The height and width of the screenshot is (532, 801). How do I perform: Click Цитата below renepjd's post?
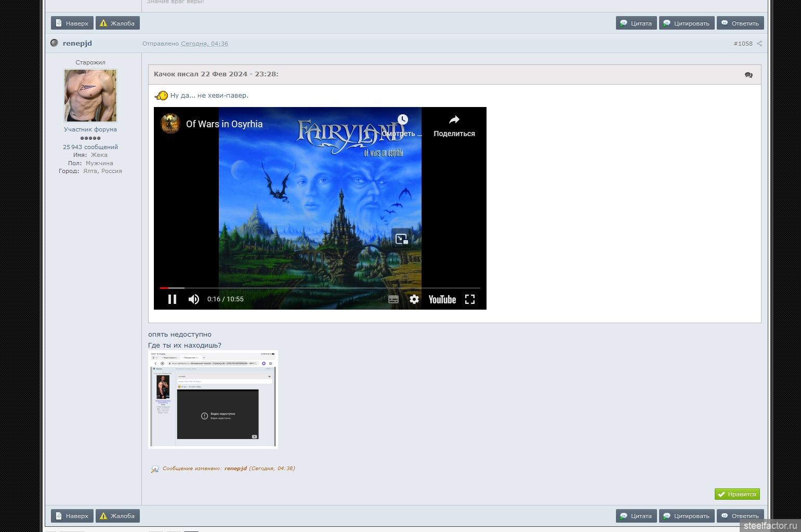click(636, 516)
